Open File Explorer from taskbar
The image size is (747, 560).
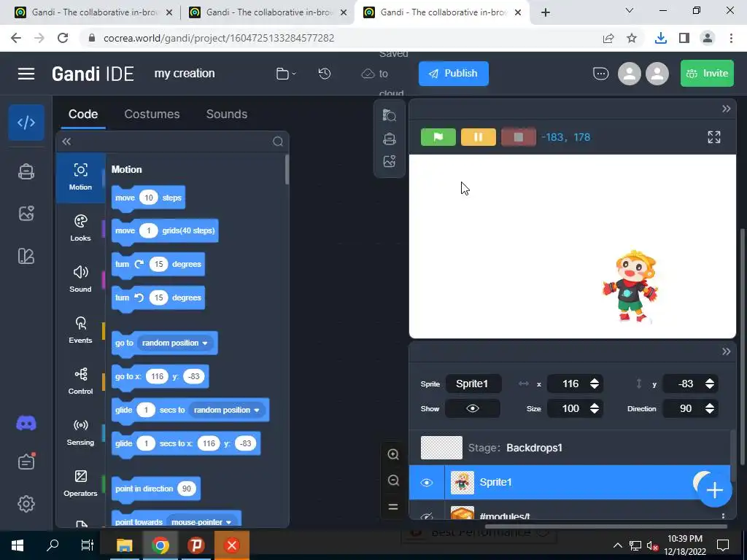point(124,545)
